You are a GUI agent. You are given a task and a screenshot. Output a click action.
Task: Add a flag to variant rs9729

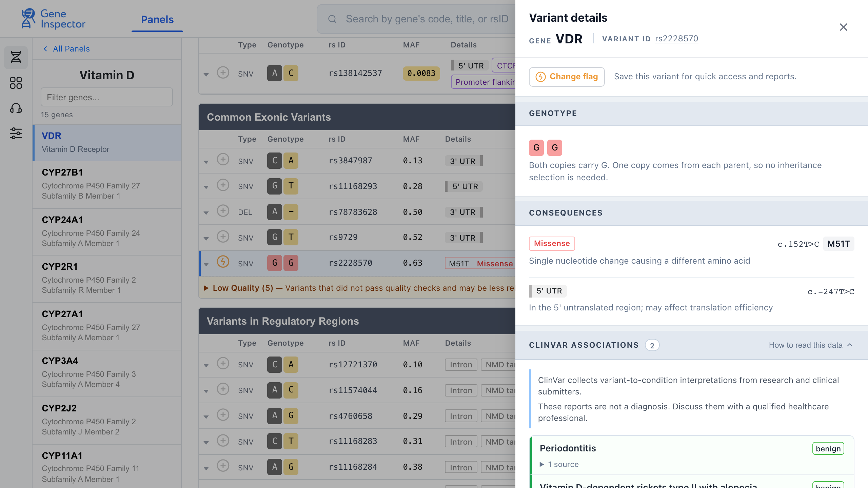coord(223,237)
